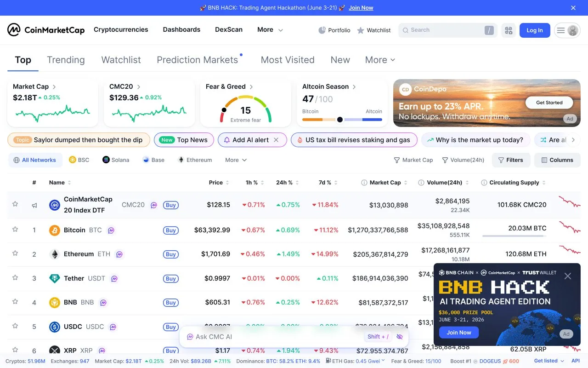
Task: Click the AI insight icon beside BNB
Action: click(x=103, y=303)
